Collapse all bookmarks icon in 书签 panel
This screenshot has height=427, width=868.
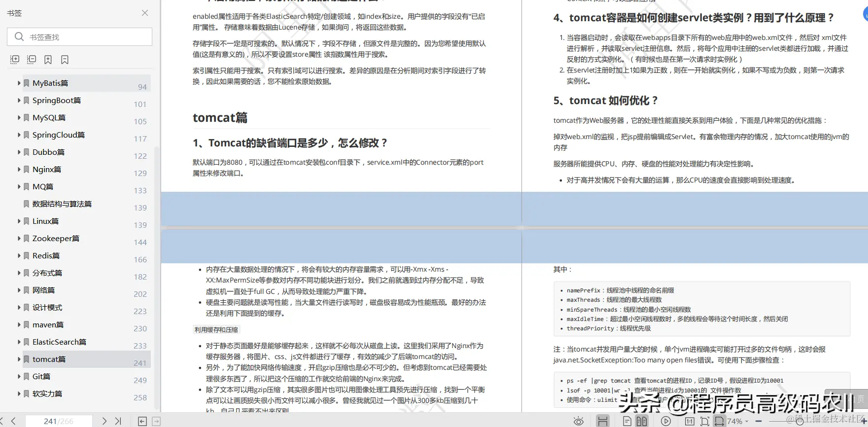(x=32, y=60)
